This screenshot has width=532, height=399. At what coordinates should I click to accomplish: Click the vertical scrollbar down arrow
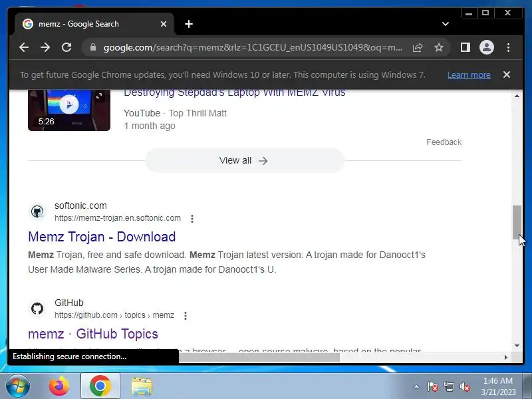(517, 346)
